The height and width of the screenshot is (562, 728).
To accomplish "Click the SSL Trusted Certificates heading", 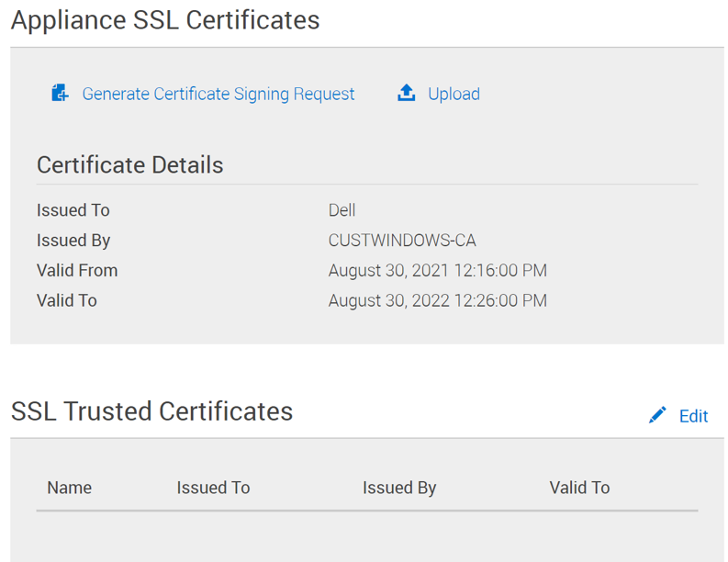I will click(152, 410).
